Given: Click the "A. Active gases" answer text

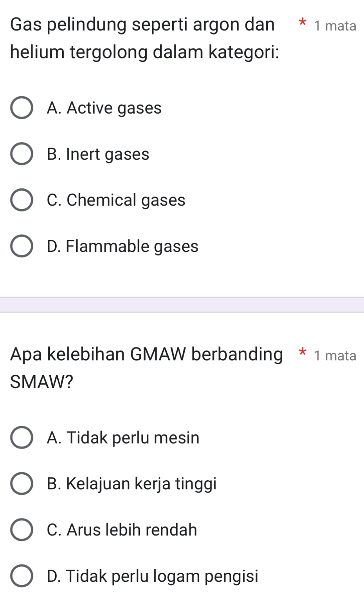Looking at the screenshot, I should [x=104, y=108].
